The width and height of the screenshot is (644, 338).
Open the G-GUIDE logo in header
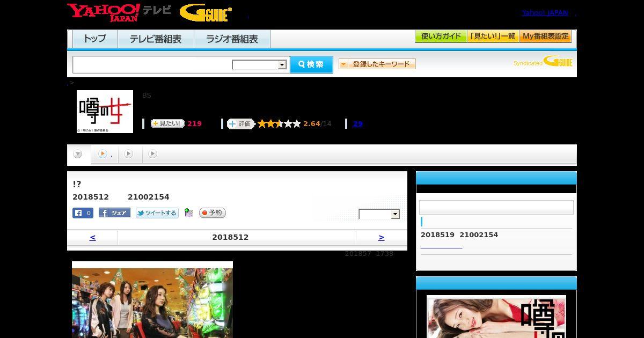206,12
